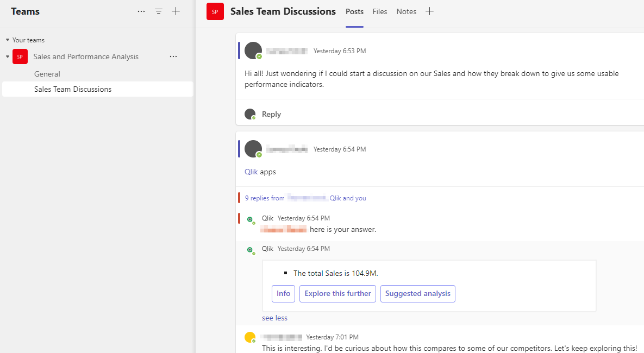Collapse the Your teams section
Viewport: 644px width, 353px height.
click(x=8, y=40)
